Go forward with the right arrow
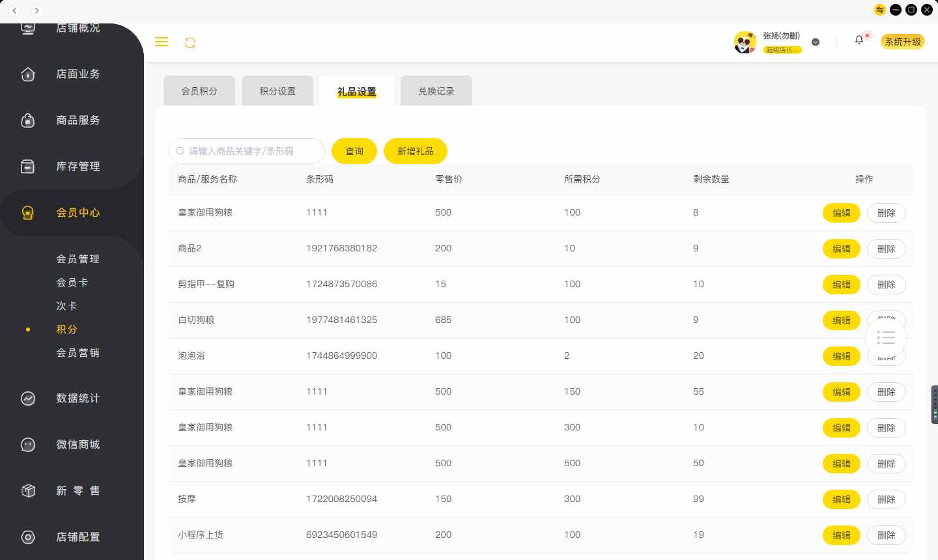938x560 pixels. pos(36,10)
